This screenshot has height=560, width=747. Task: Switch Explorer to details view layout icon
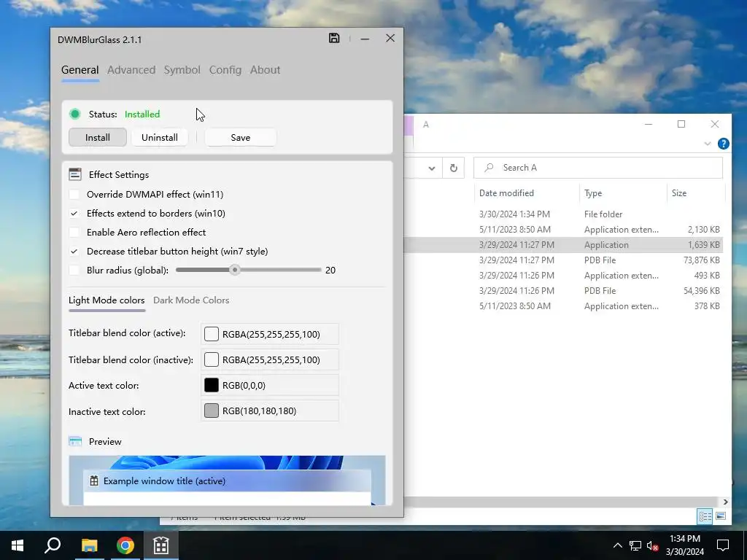[705, 516]
